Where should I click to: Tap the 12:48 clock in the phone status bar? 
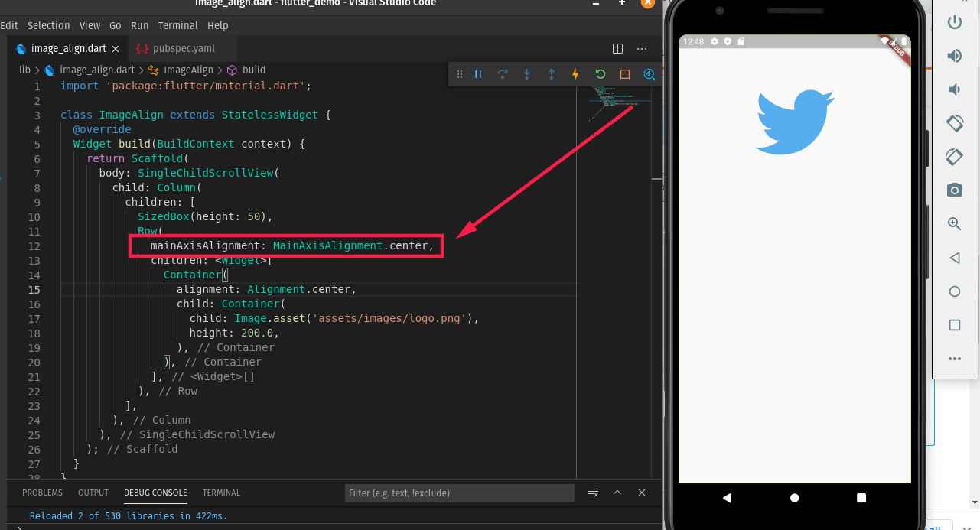pos(693,41)
